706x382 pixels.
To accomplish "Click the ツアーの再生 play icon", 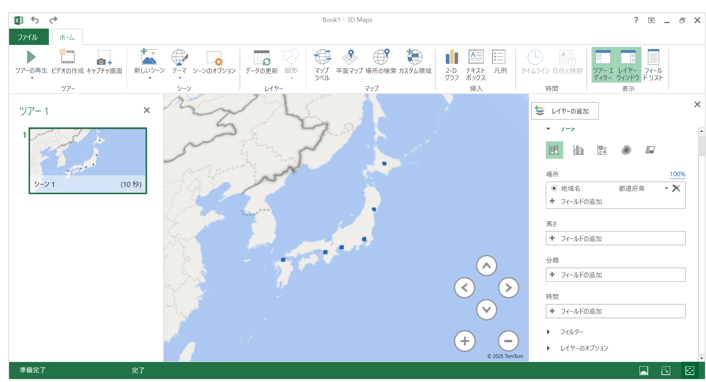I will (31, 57).
